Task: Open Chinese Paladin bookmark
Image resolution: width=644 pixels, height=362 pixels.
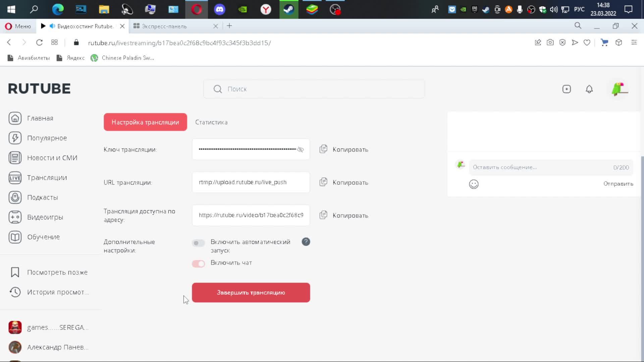Action: point(122,58)
